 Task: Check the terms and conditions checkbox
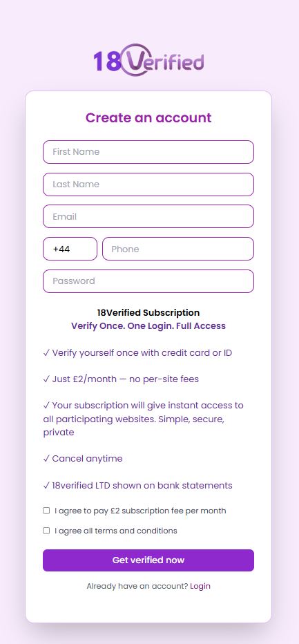(x=46, y=531)
